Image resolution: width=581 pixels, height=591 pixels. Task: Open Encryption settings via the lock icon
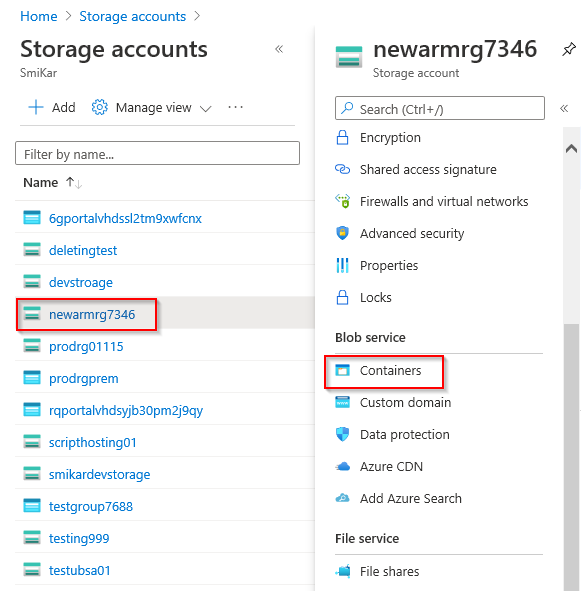click(x=342, y=138)
